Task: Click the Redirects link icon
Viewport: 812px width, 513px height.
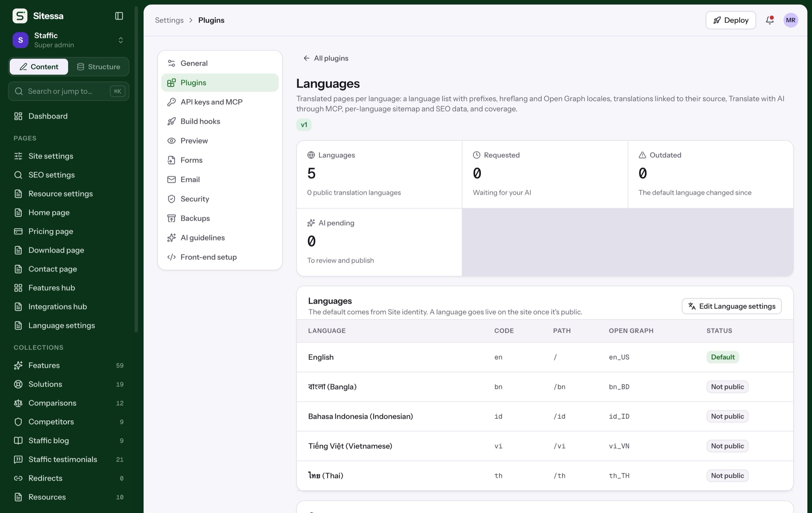Action: (x=18, y=478)
